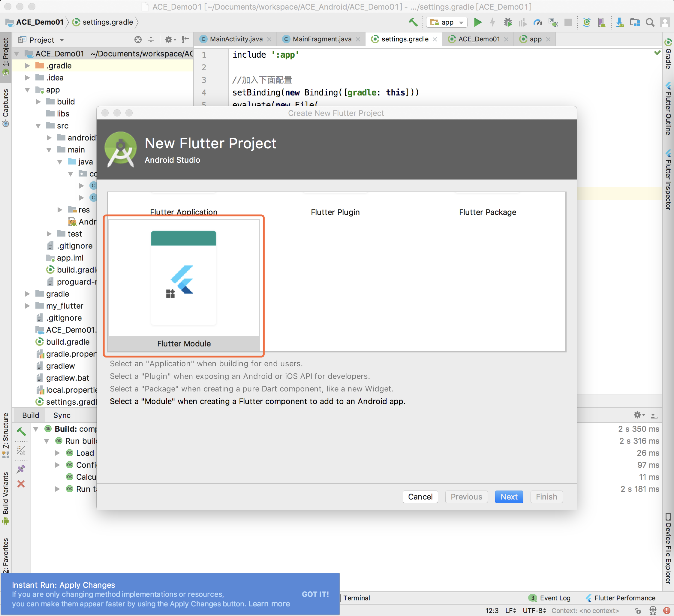Dismiss the tip with GOT IT!

tap(315, 594)
